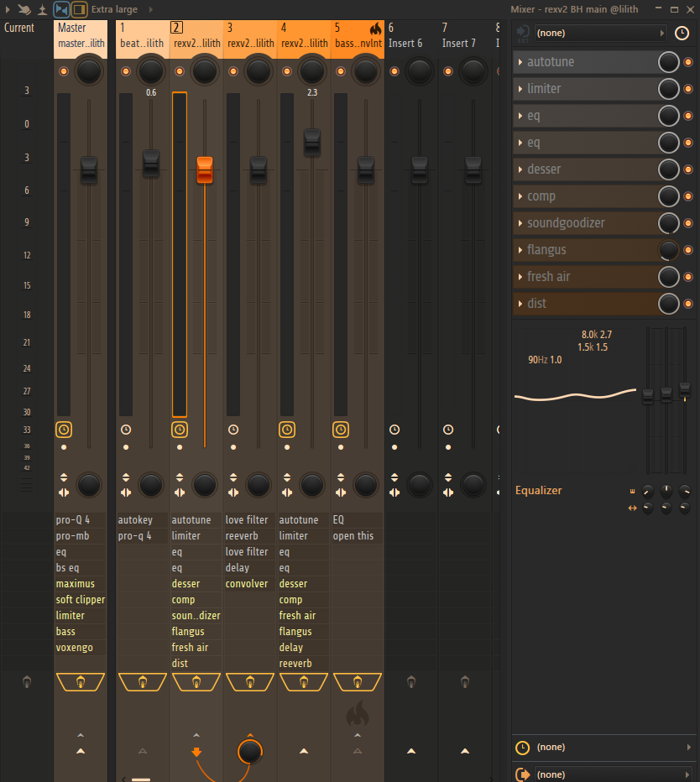Screen dimensions: 700x782
Task: Toggle insert 3 FX enable button
Action: click(x=250, y=682)
